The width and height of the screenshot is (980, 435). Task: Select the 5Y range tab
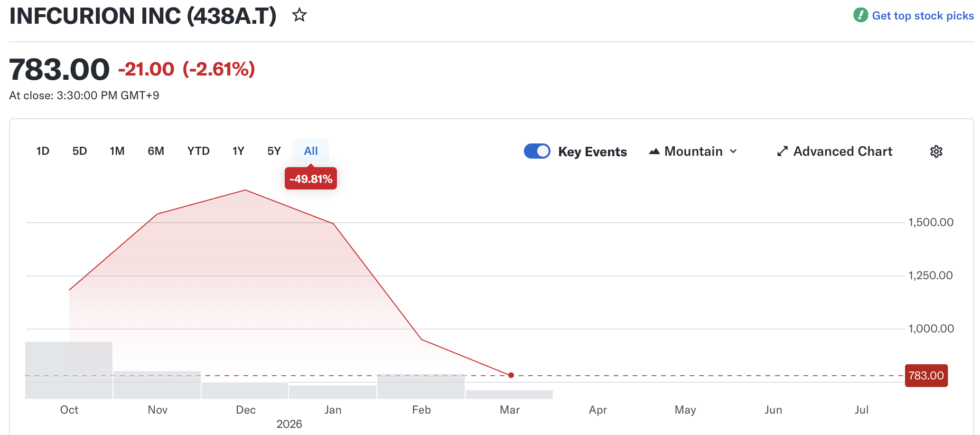click(274, 151)
